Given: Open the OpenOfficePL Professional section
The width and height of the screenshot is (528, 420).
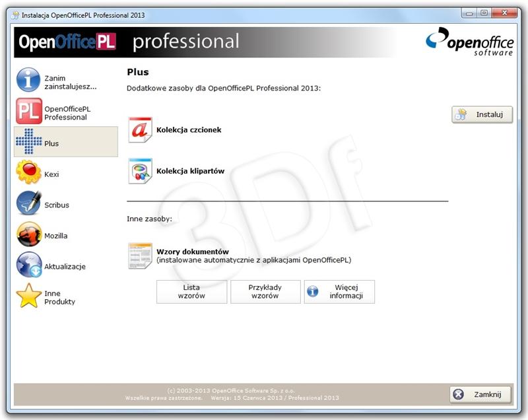Looking at the screenshot, I should (66, 111).
